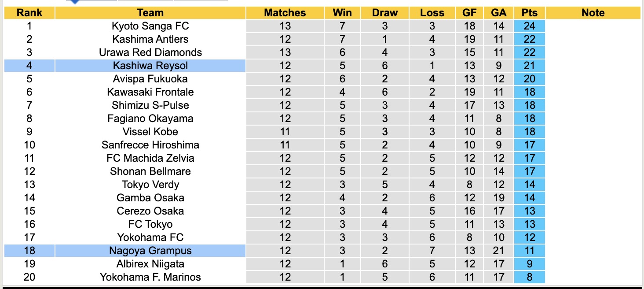Select the GA column header
The width and height of the screenshot is (644, 289).
tap(498, 13)
